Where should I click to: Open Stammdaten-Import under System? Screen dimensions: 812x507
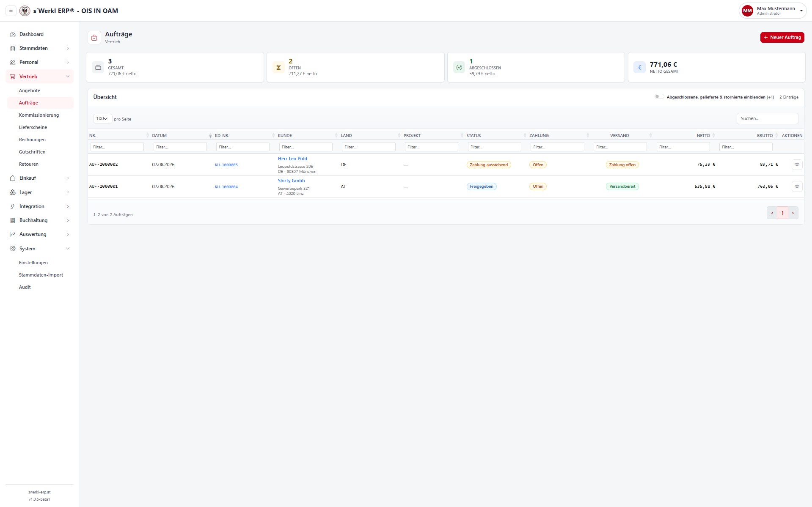tap(41, 275)
